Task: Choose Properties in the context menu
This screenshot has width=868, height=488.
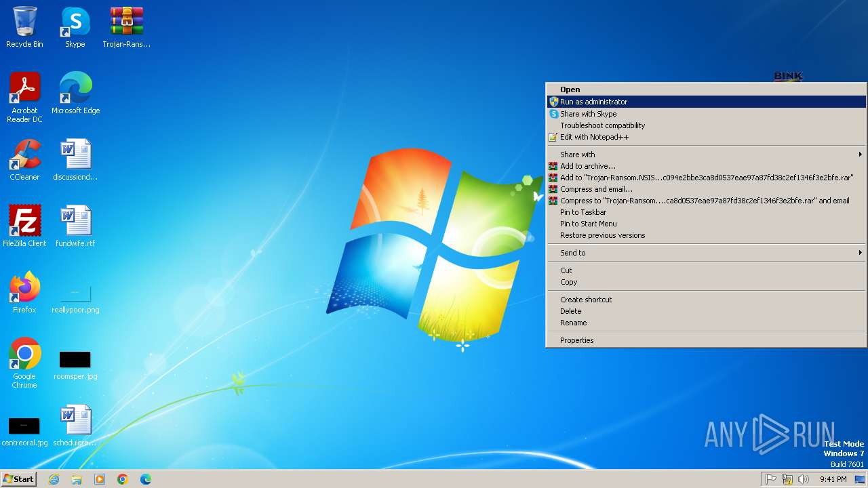Action: coord(706,340)
